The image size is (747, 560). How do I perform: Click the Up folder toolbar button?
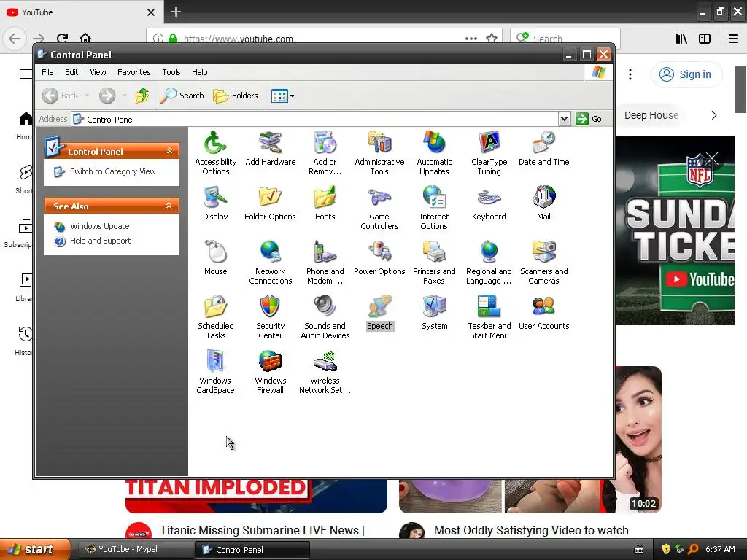tap(142, 96)
